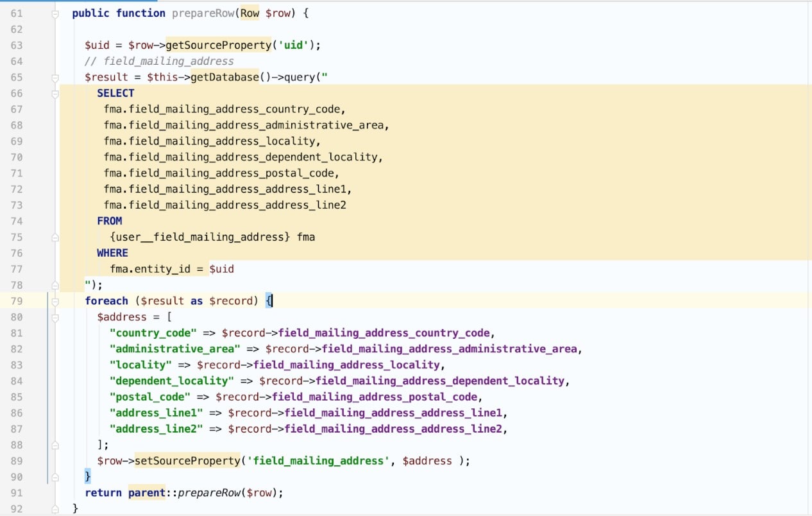The width and height of the screenshot is (812, 516).
Task: Fold the $address array on line 80
Action: [x=55, y=317]
